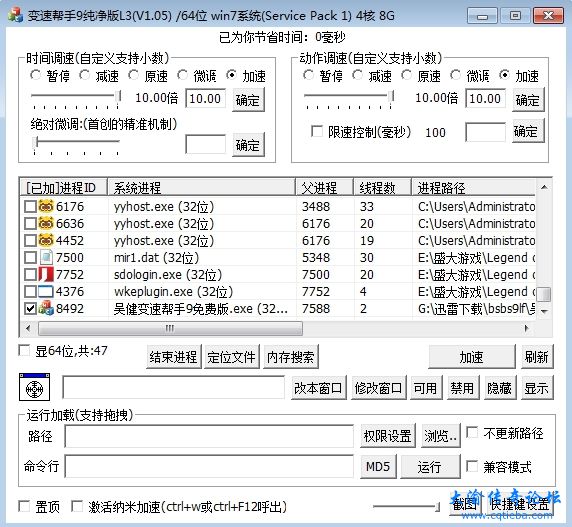The width and height of the screenshot is (572, 527).
Task: Click the window finder crosshair target icon
Action: click(x=34, y=388)
